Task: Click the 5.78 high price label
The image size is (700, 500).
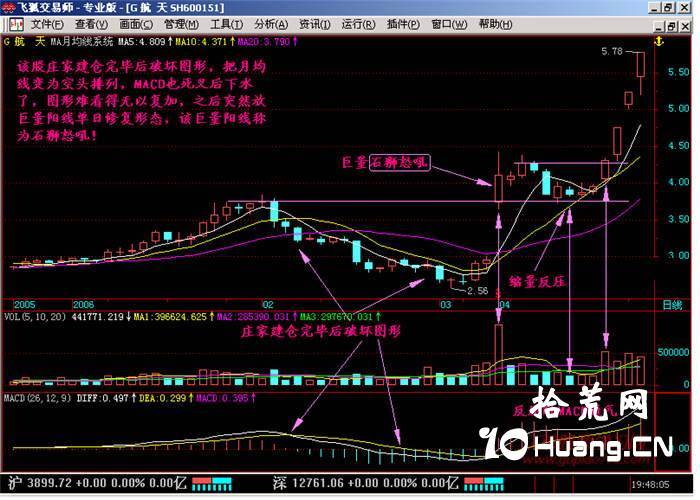Action: [x=612, y=51]
